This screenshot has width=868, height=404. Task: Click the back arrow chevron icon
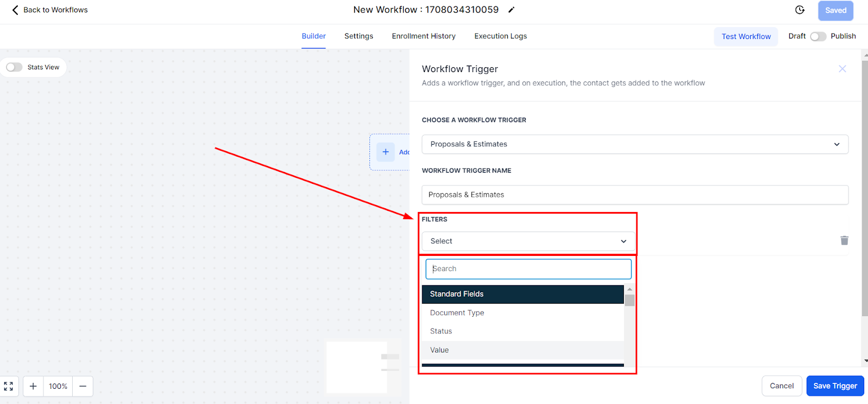pyautogui.click(x=15, y=10)
